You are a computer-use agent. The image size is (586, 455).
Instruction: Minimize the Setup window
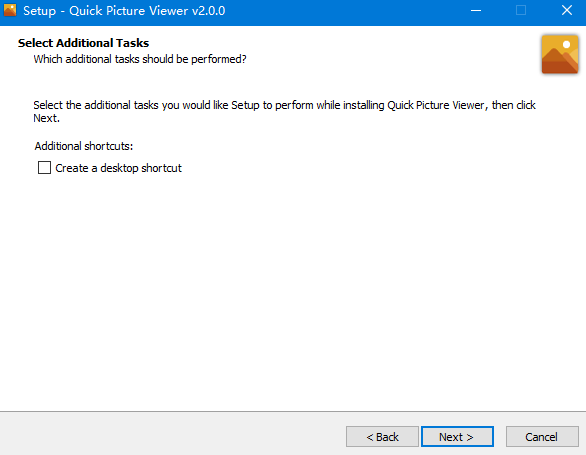tap(476, 10)
